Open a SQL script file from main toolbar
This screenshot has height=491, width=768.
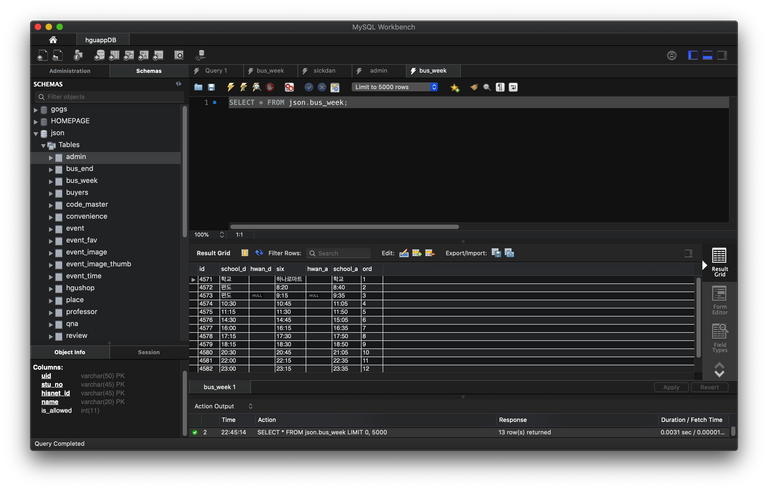tap(58, 55)
